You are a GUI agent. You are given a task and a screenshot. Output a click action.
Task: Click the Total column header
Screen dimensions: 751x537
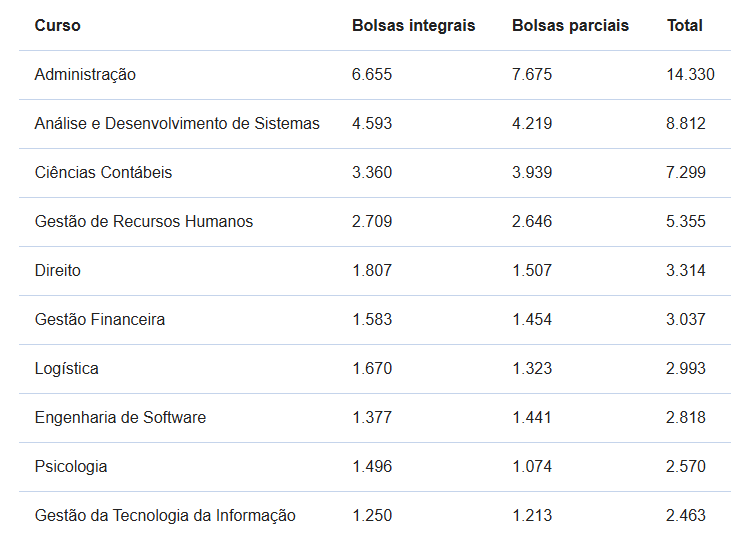pos(685,26)
